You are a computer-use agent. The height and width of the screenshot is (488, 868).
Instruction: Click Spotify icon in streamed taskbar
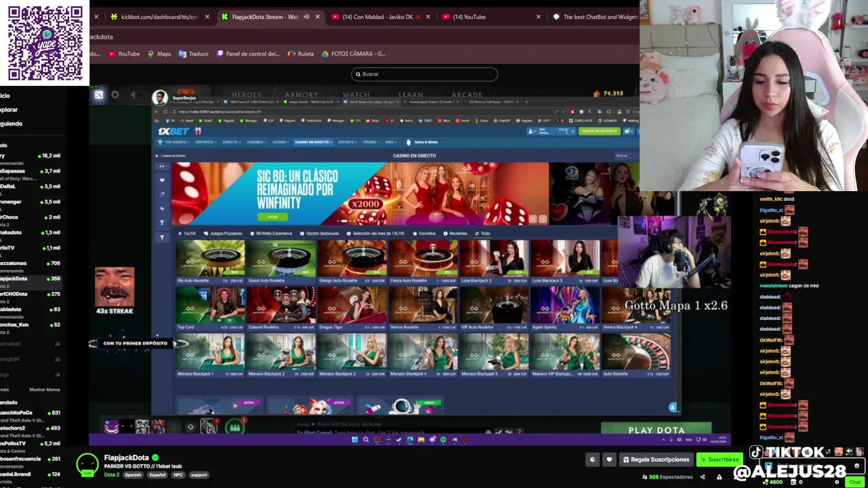pyautogui.click(x=443, y=439)
